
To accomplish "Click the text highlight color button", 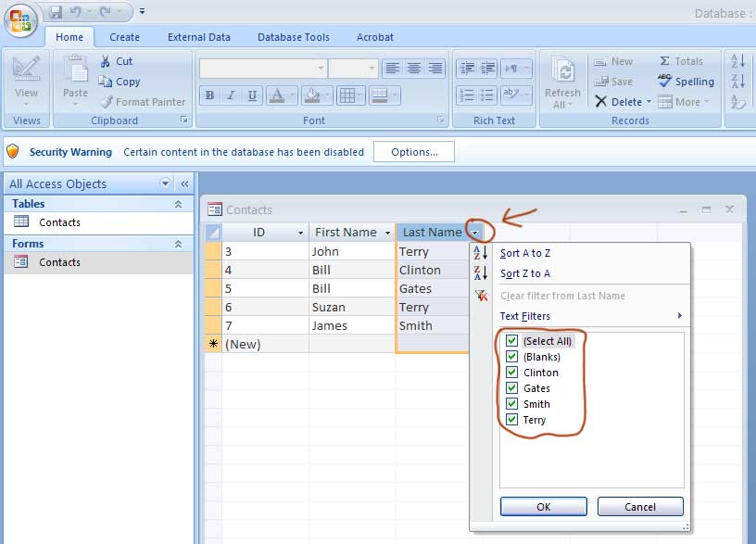I will tap(511, 95).
